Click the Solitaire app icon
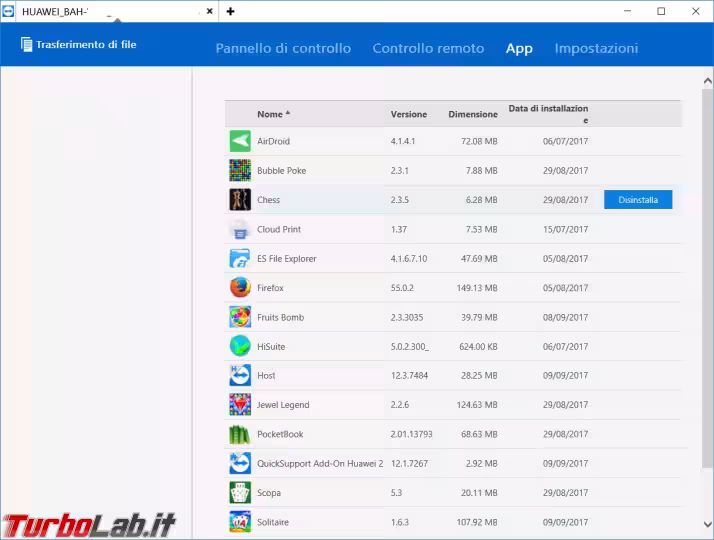 click(x=240, y=522)
